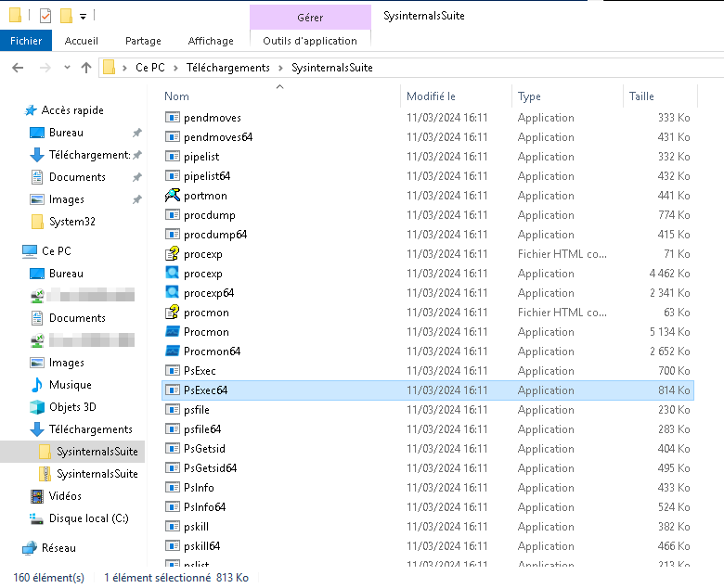The image size is (724, 588).
Task: Click the pendmoves file icon
Action: pyautogui.click(x=173, y=118)
